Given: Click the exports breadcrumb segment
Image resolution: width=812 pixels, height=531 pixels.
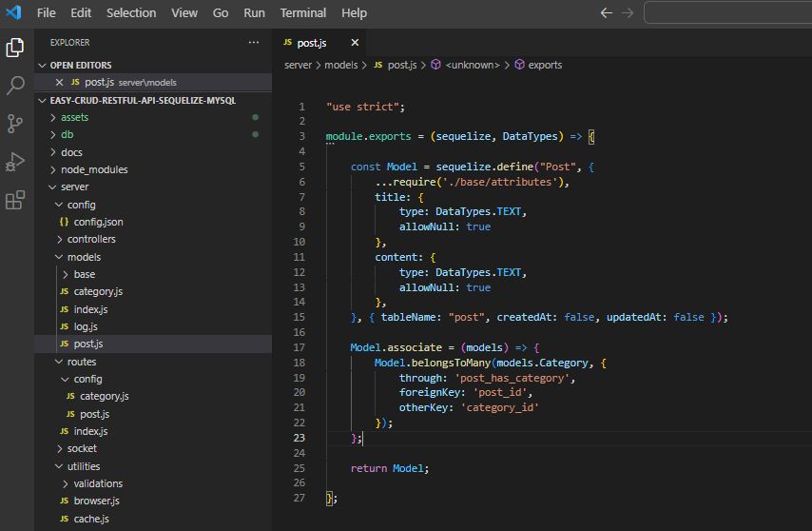Looking at the screenshot, I should pos(545,65).
